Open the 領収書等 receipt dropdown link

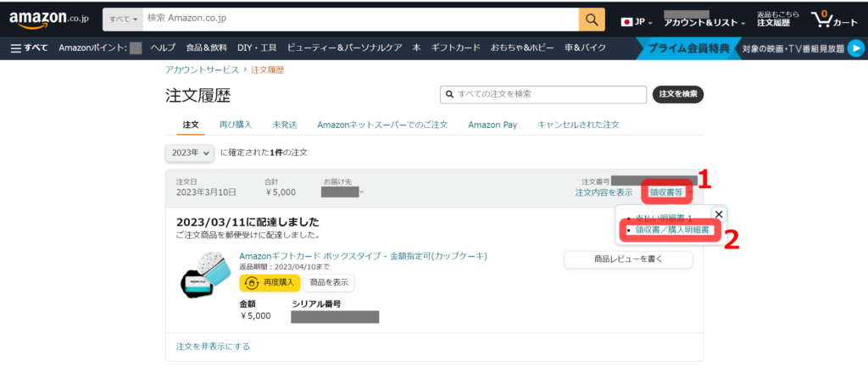click(666, 192)
